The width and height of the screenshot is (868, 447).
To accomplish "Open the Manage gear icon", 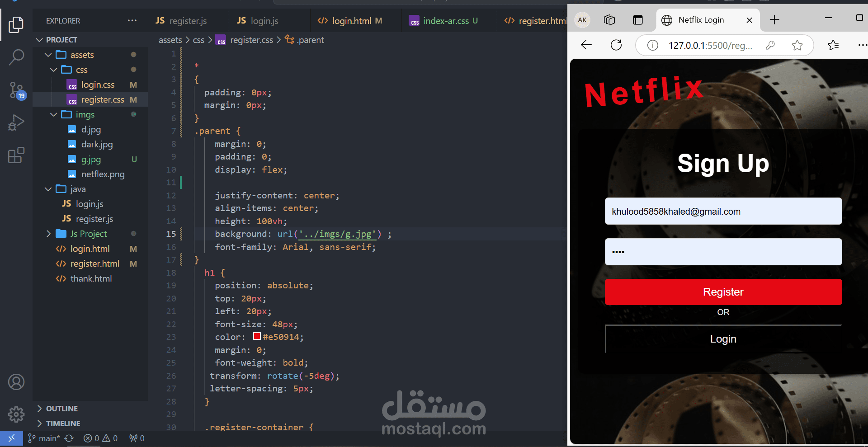I will tap(16, 414).
